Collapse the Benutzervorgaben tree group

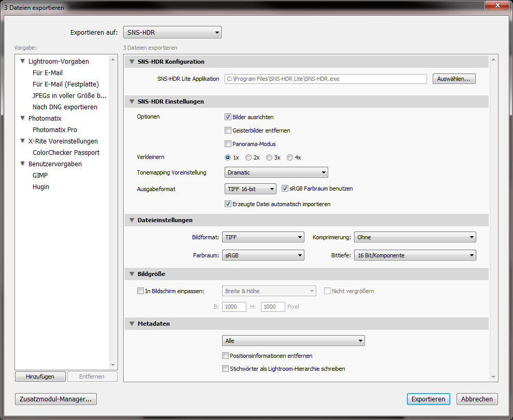click(22, 164)
